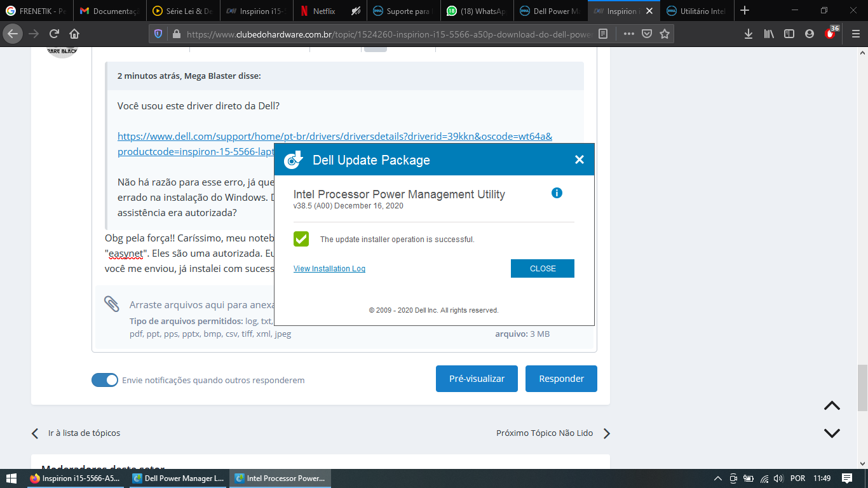Viewport: 868px width, 488px height.
Task: Close the Dell Update Package dialog with X
Action: click(x=579, y=159)
